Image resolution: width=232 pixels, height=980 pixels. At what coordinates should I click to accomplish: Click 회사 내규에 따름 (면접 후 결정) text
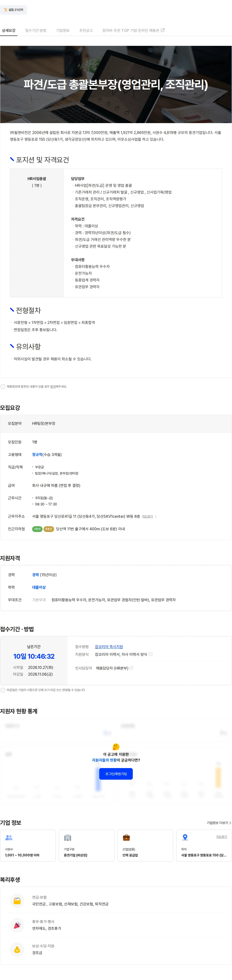pyautogui.click(x=56, y=485)
